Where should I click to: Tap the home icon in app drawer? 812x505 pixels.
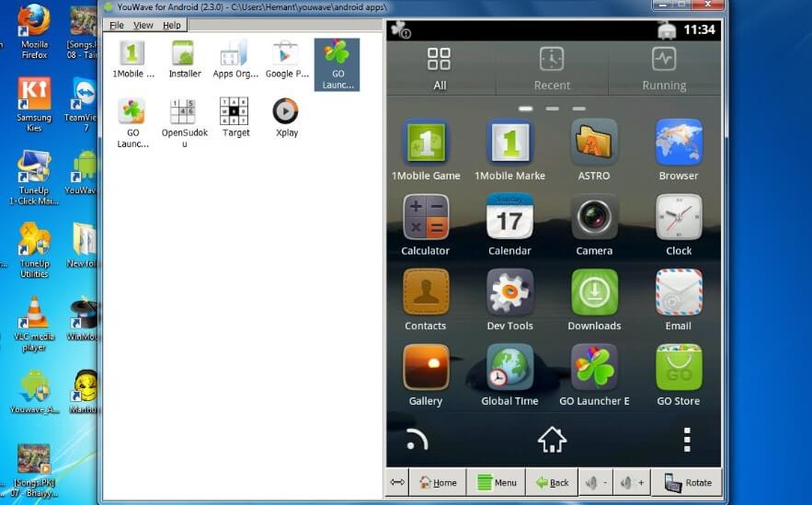click(x=552, y=440)
